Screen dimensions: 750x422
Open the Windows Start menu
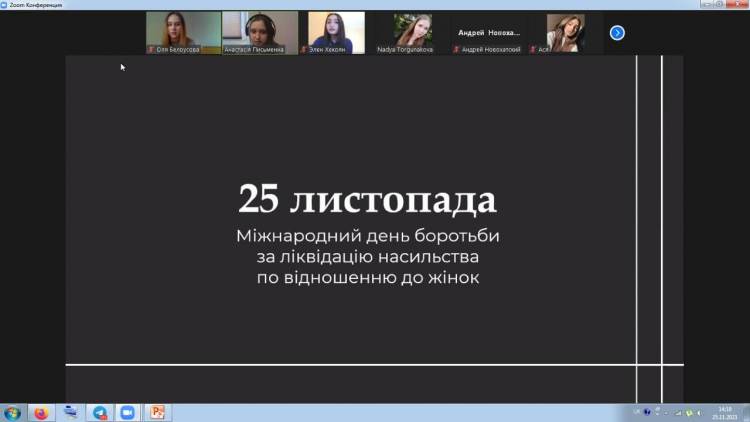pyautogui.click(x=12, y=412)
